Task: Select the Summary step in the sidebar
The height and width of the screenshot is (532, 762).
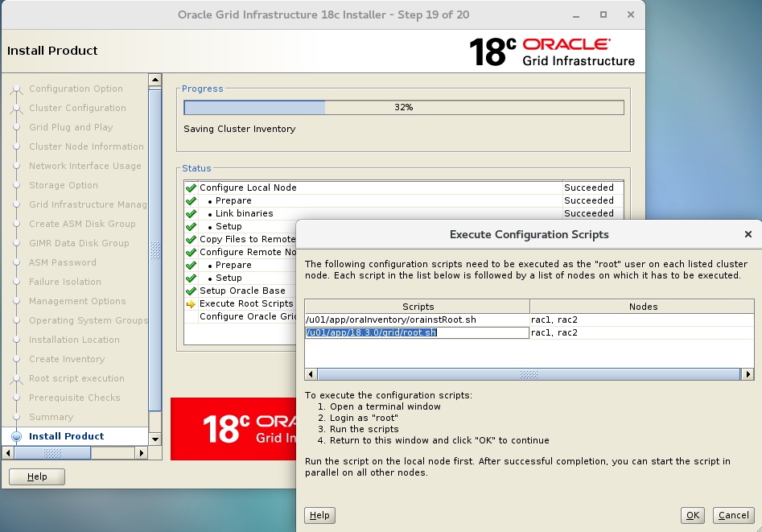Action: 51,417
